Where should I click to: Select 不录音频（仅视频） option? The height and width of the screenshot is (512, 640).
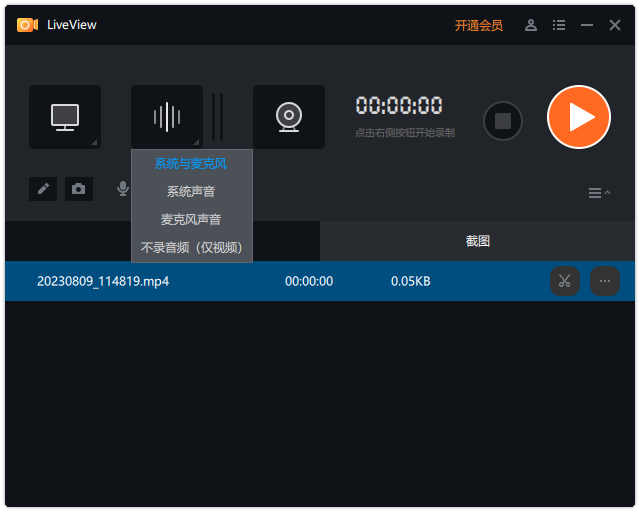click(x=191, y=247)
